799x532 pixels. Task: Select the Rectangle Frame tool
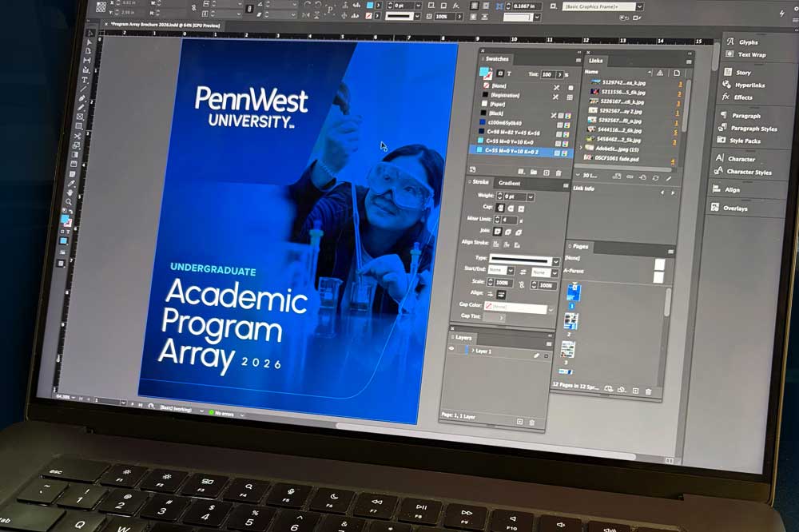click(x=79, y=116)
